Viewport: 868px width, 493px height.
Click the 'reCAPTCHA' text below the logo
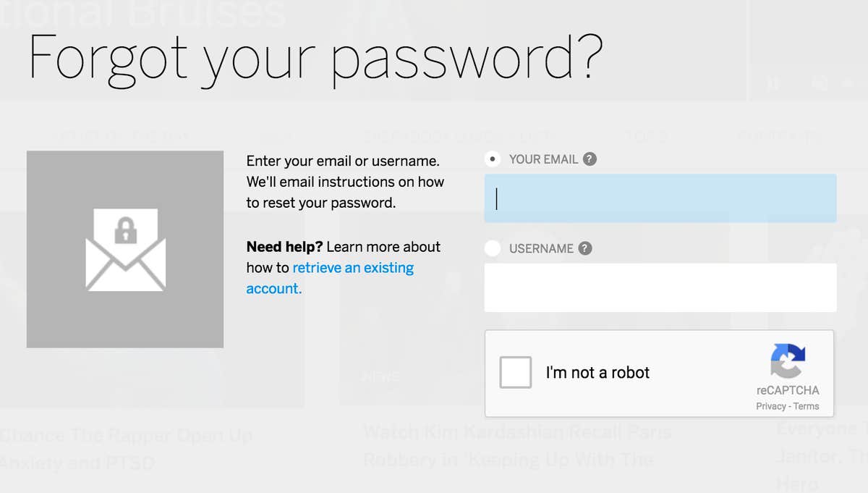788,390
